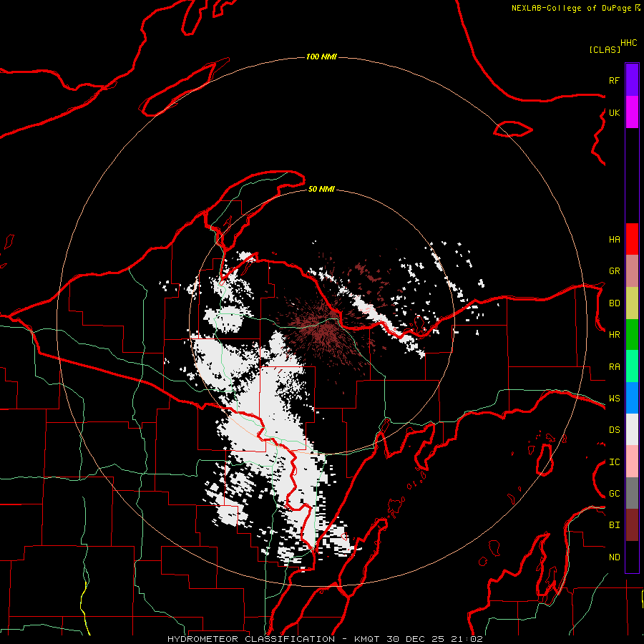Viewport: 644px width, 644px height.
Task: Click the GC legend label
Action: (614, 494)
